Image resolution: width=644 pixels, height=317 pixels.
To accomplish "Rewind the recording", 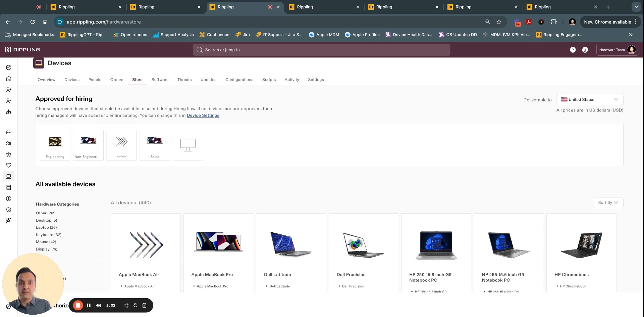I will pyautogui.click(x=99, y=305).
